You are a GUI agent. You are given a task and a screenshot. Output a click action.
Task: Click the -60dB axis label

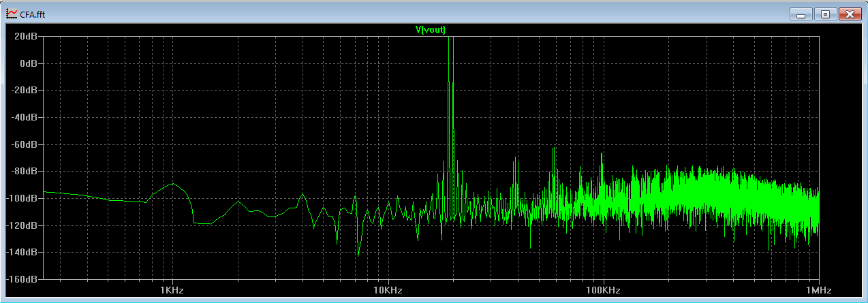pyautogui.click(x=24, y=144)
